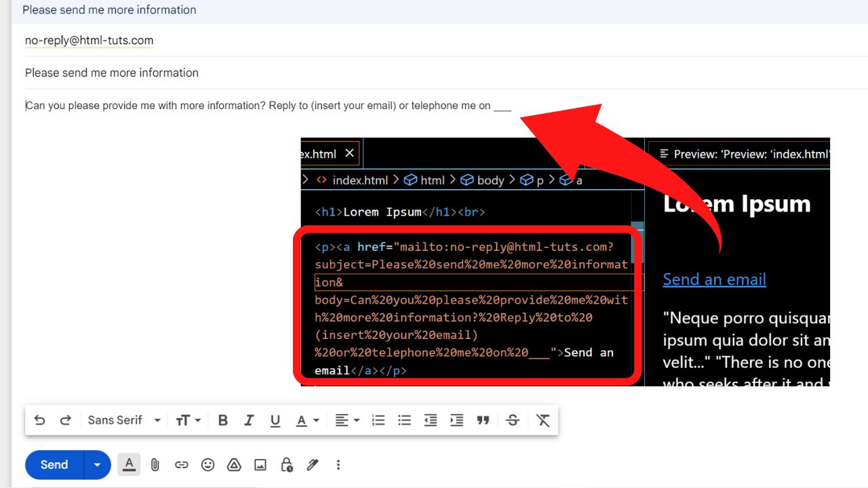Click the undo arrow in formatting toolbar
Image resolution: width=868 pixels, height=488 pixels.
(40, 420)
